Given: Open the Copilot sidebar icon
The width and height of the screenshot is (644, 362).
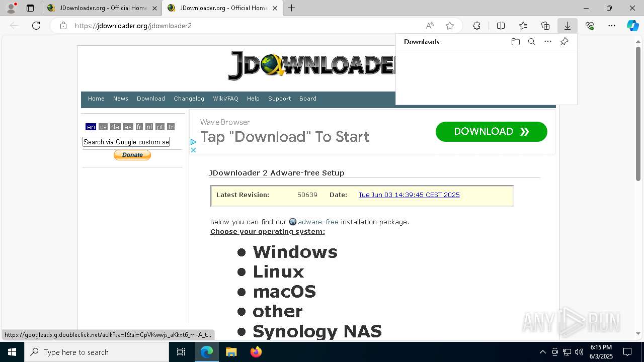Looking at the screenshot, I should click(633, 26).
